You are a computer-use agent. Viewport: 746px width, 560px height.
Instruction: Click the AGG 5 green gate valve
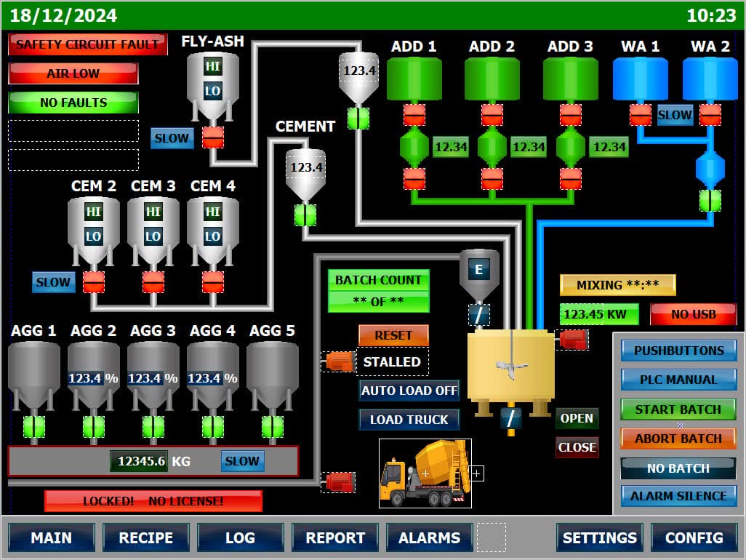[x=273, y=427]
